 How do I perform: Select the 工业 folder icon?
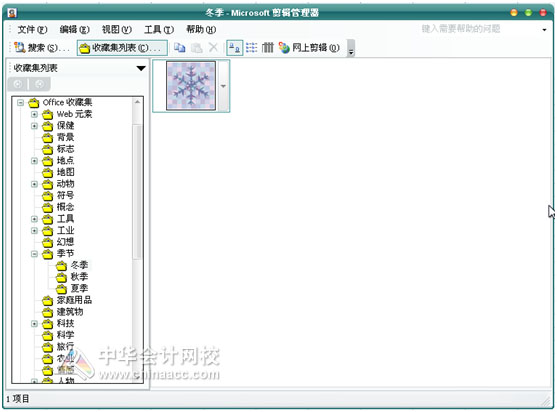[x=48, y=231]
